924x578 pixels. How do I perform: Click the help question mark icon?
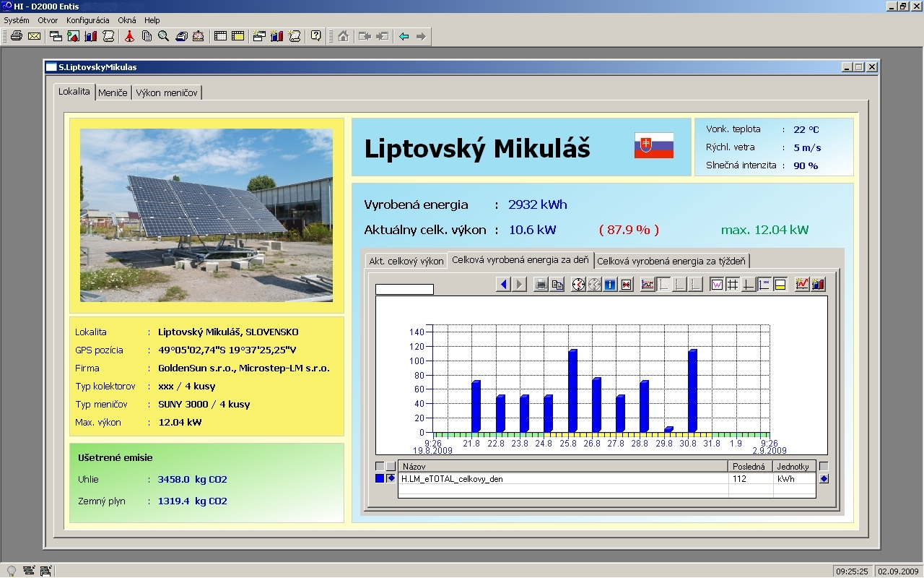[x=315, y=36]
